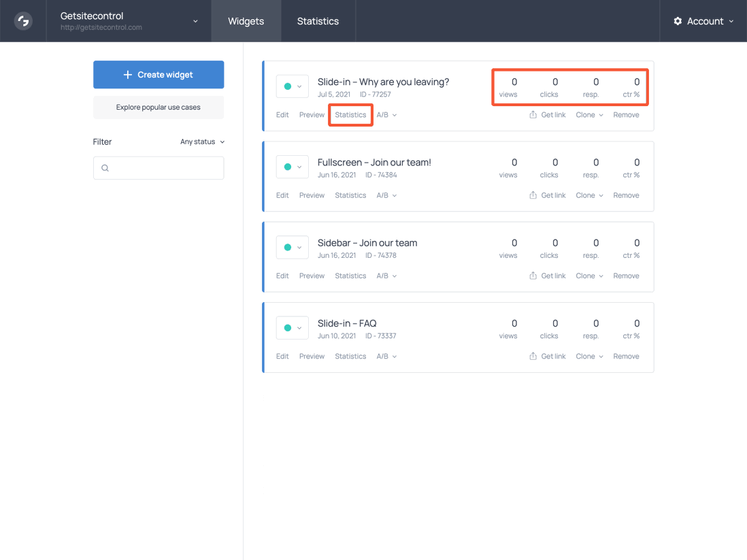Click the gear icon beside Account
The height and width of the screenshot is (560, 747).
[677, 21]
